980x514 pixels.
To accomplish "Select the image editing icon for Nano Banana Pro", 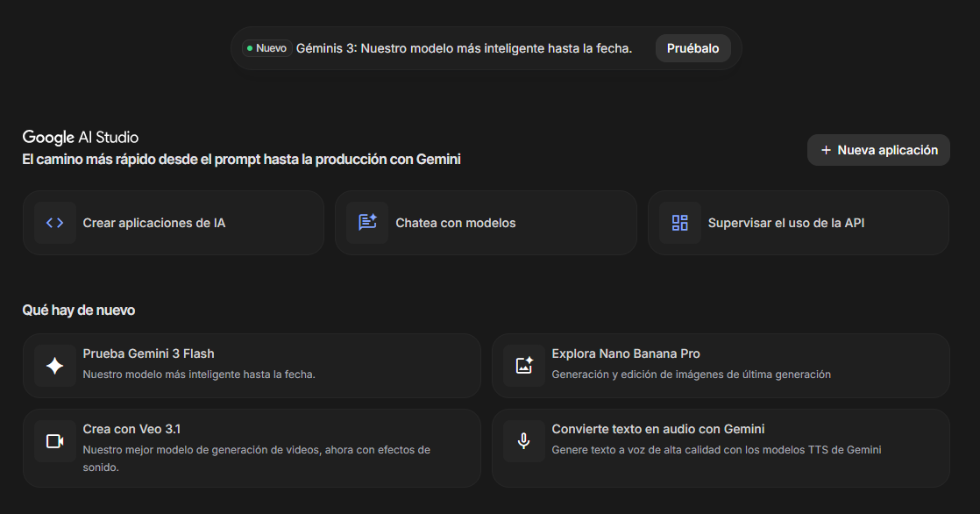I will [x=523, y=366].
